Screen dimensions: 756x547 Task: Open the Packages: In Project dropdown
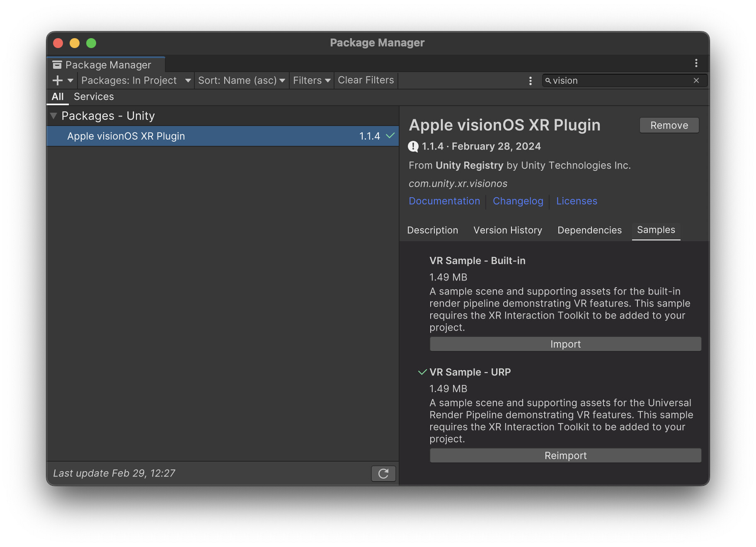[x=136, y=80]
